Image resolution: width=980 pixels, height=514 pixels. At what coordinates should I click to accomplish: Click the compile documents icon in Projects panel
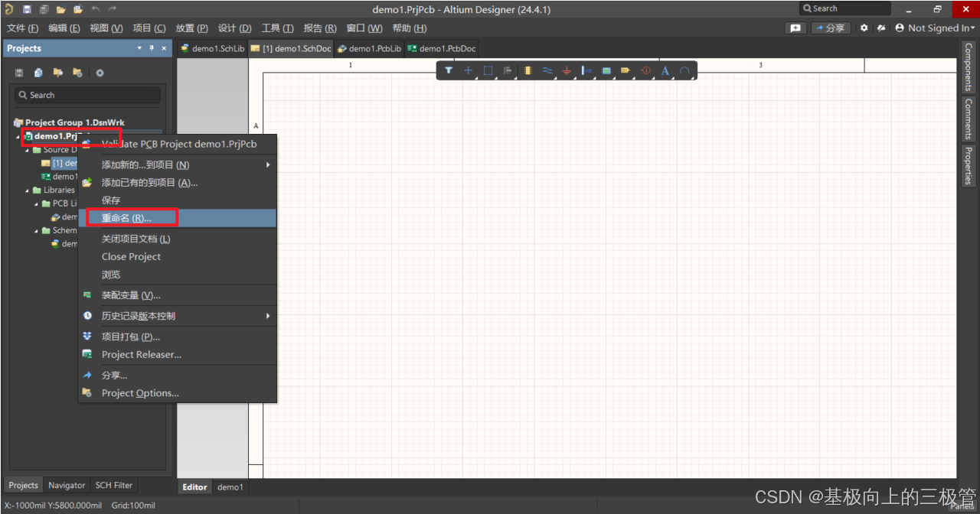[38, 73]
